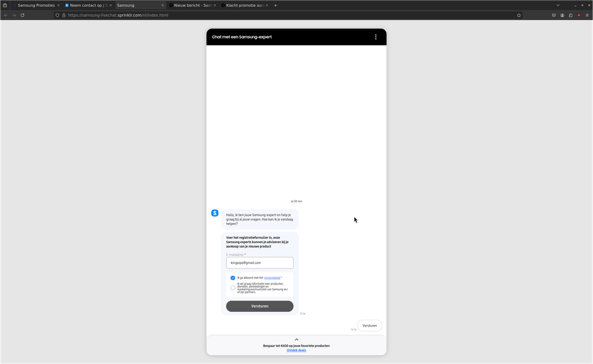Screen dimensions: 593x364
Task: Close the Neem contact op tab
Action: 110,5
